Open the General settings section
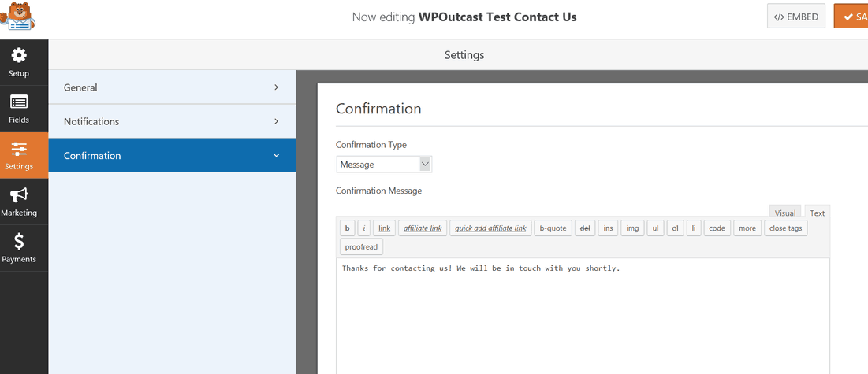 [172, 87]
